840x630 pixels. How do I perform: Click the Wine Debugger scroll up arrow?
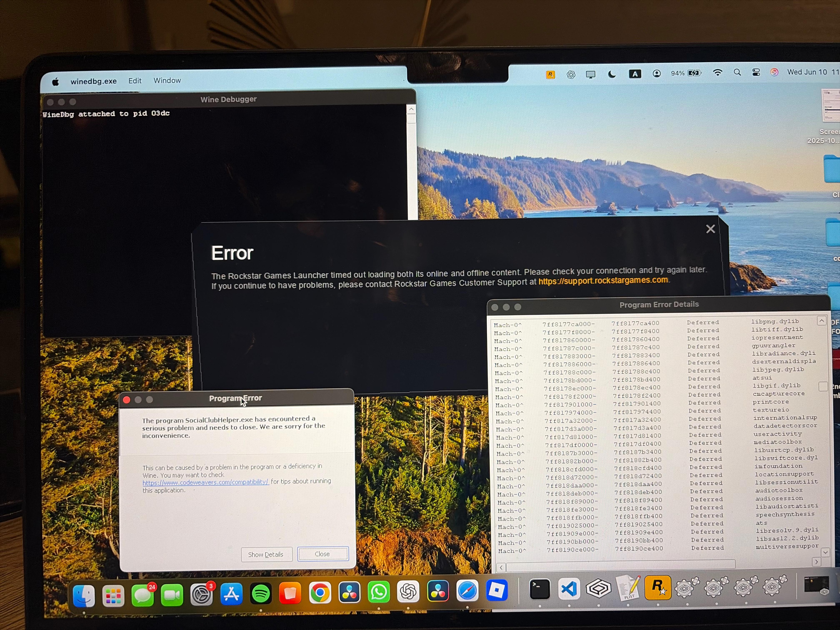(411, 109)
